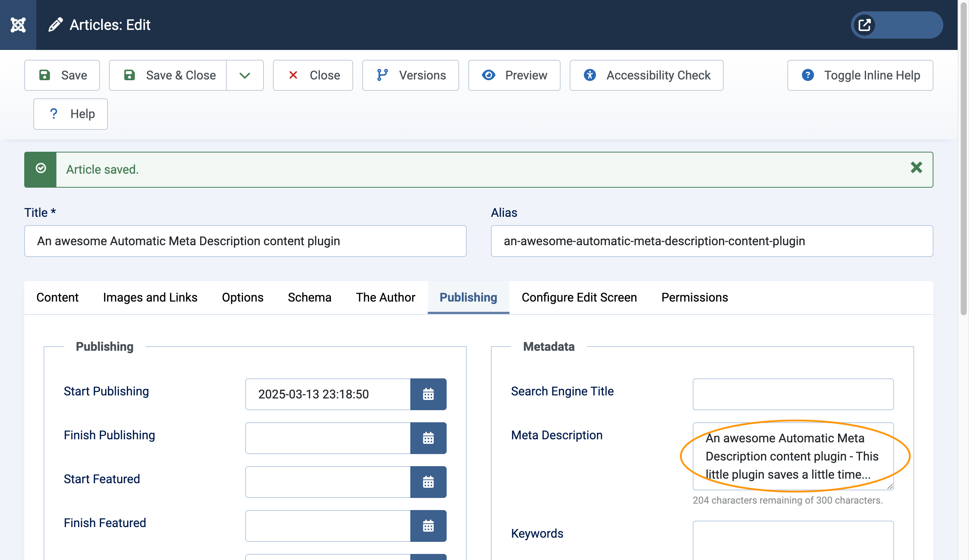Click the Joomla logo in the top bar
Viewport: 969px width, 560px height.
pos(17,24)
